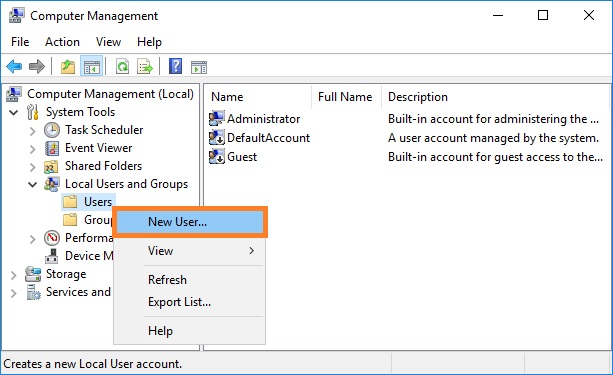Click the Export List toolbar icon
613x375 pixels.
[145, 66]
